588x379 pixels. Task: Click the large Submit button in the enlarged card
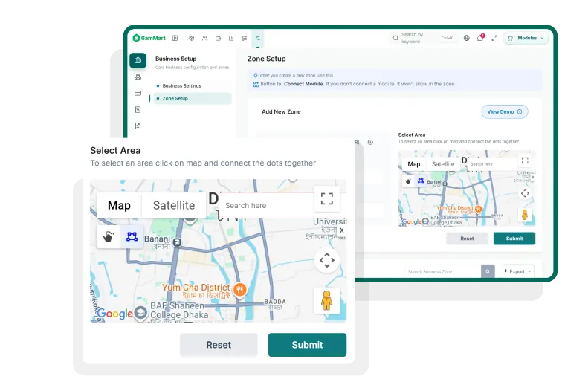coord(307,345)
